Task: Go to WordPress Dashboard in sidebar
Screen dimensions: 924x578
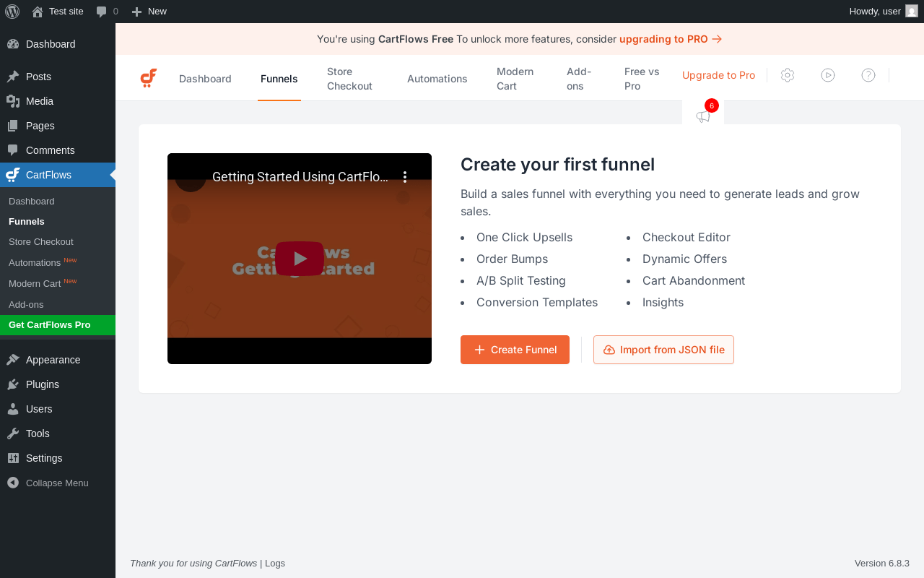Action: coord(58,44)
